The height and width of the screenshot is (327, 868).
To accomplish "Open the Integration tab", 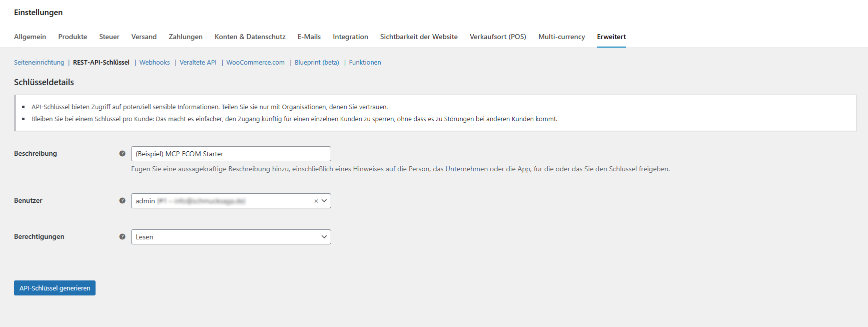I will point(350,37).
